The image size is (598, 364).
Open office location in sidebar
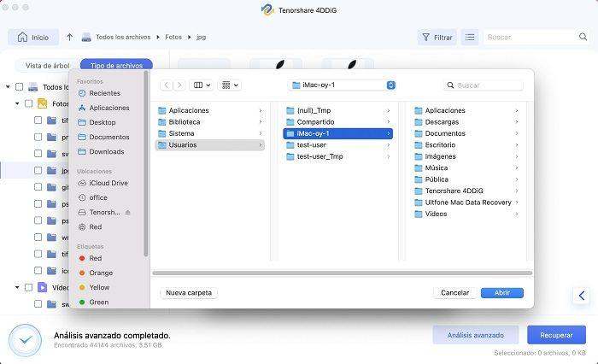93,197
